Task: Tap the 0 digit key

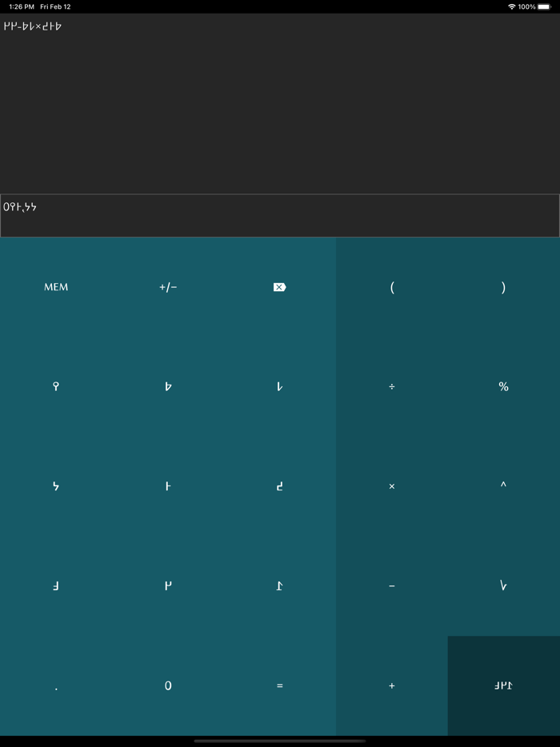Action: click(x=168, y=685)
